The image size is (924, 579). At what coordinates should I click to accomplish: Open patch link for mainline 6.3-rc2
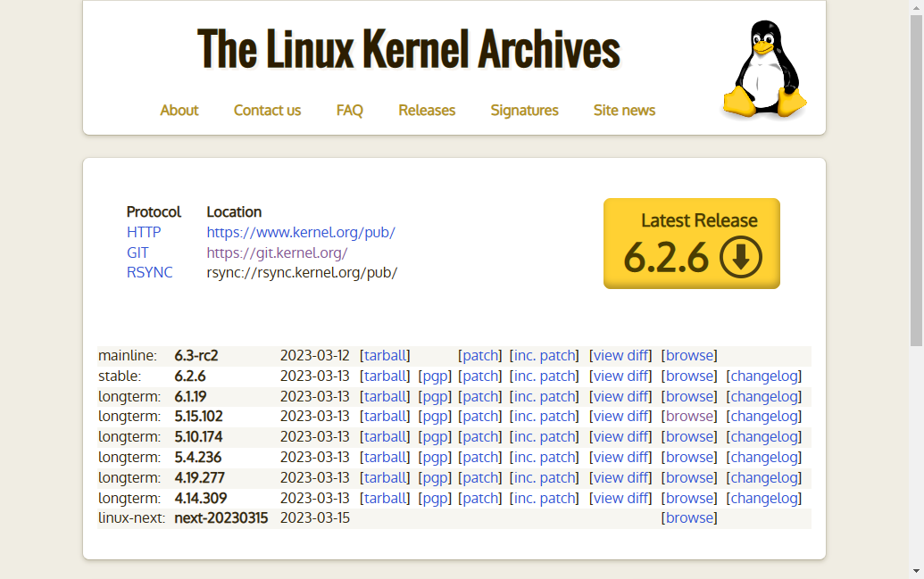tap(479, 356)
